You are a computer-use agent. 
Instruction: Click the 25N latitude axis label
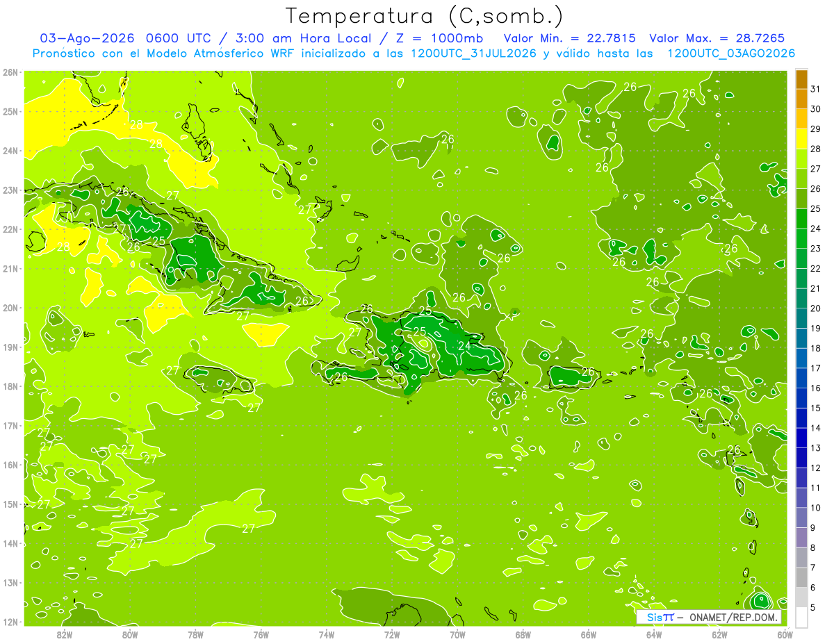point(10,111)
